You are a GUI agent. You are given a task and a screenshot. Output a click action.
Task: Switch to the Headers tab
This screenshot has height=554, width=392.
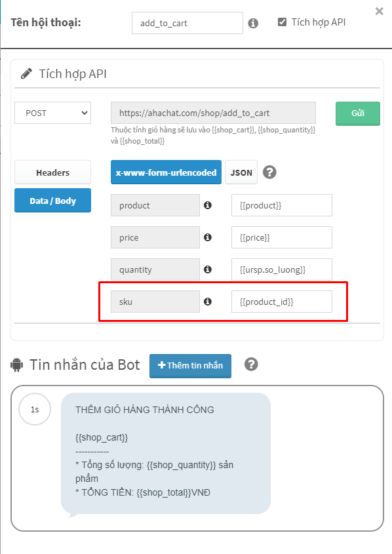pos(52,172)
